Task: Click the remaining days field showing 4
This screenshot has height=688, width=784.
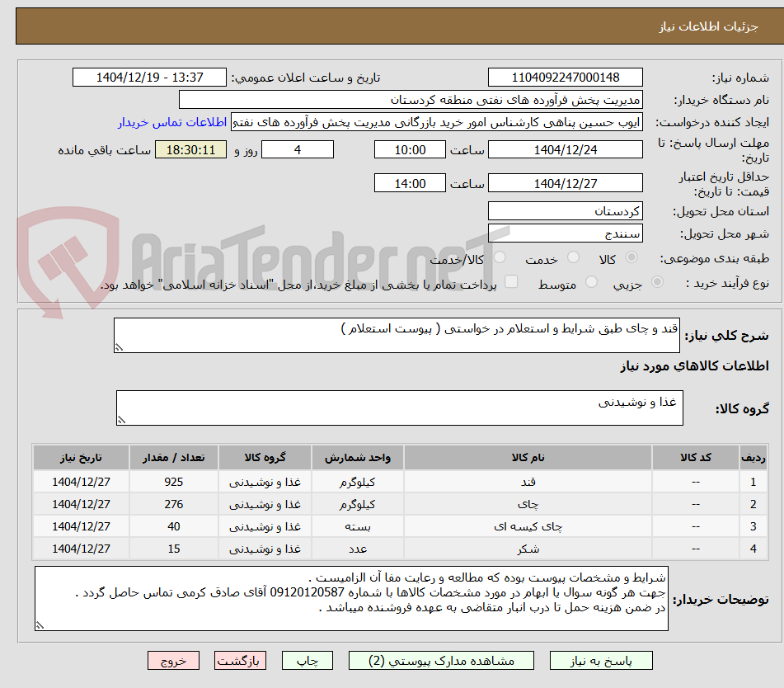Action: 298,149
